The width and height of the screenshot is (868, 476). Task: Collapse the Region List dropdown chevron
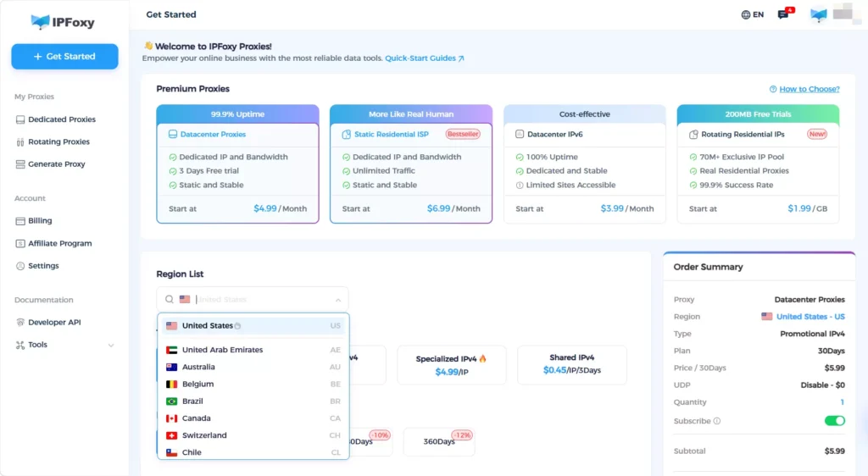pyautogui.click(x=337, y=300)
